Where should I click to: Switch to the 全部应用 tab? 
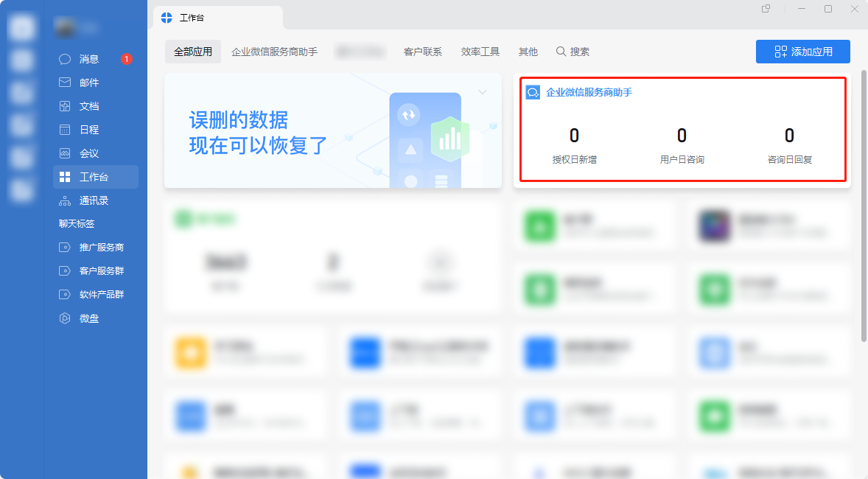[x=192, y=52]
